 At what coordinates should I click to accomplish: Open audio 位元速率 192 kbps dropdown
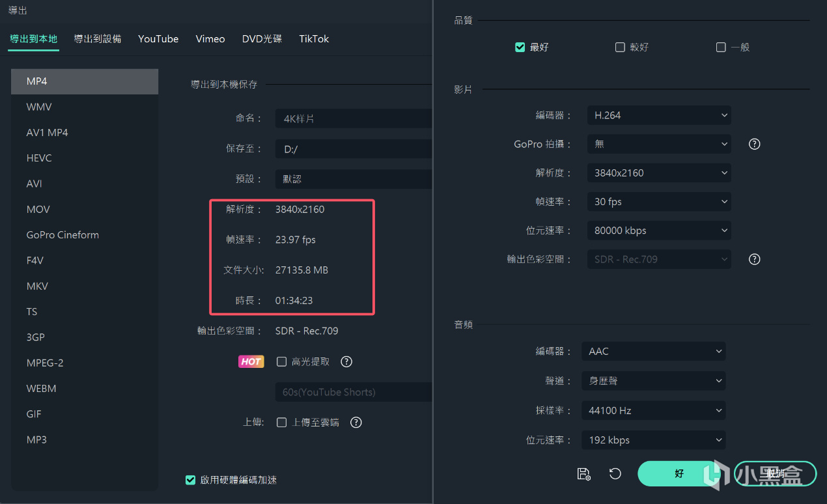point(654,440)
